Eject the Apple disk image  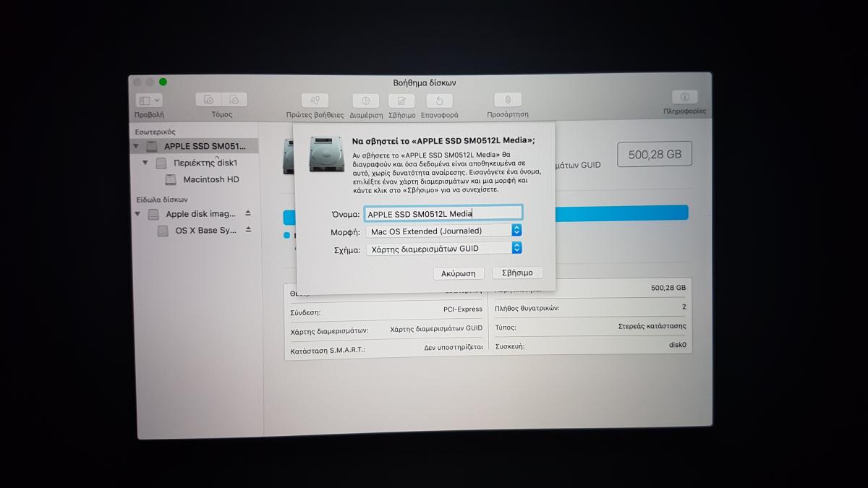pyautogui.click(x=248, y=213)
